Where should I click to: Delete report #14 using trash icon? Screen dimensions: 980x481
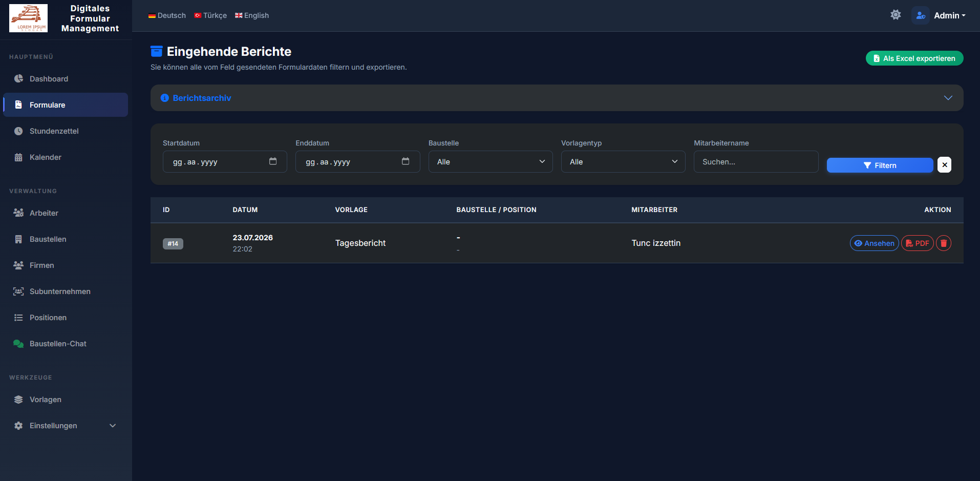[944, 243]
